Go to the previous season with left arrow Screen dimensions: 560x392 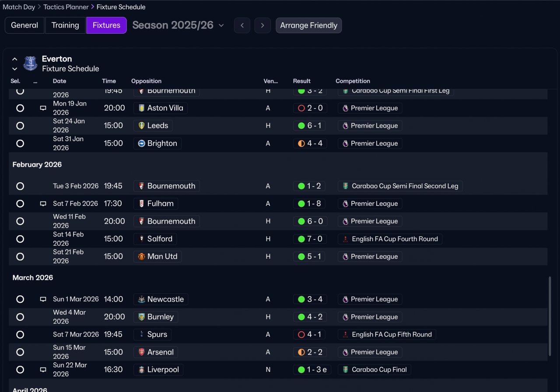(x=242, y=25)
